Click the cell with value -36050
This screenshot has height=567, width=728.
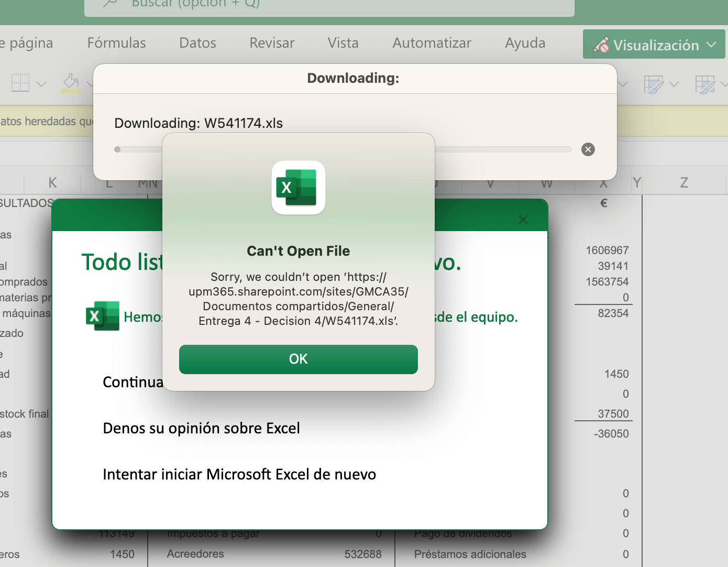coord(611,434)
